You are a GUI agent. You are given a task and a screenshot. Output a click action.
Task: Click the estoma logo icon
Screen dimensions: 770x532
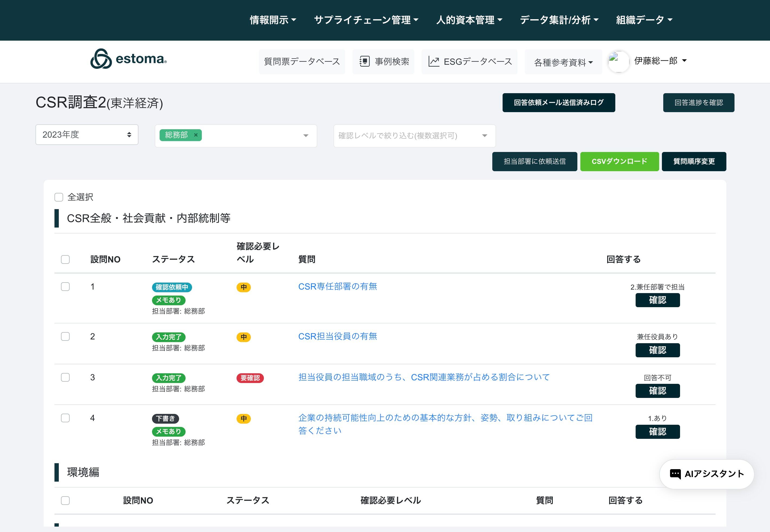tap(101, 59)
